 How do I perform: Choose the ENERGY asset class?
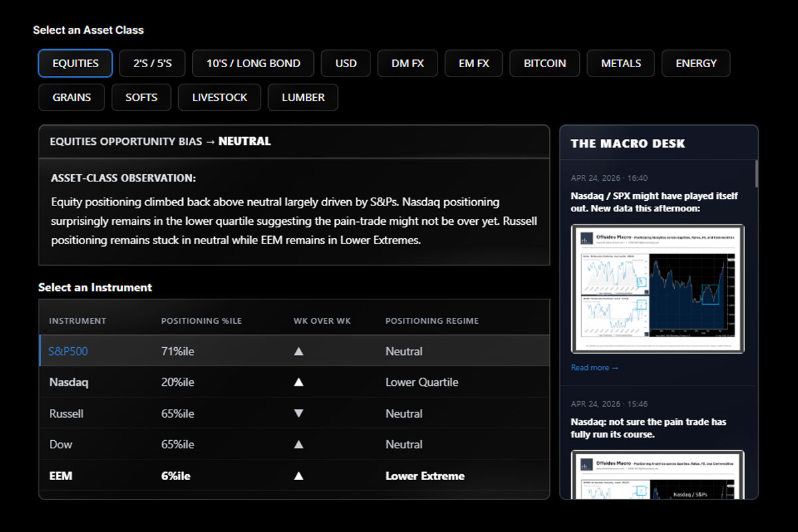[x=696, y=63]
